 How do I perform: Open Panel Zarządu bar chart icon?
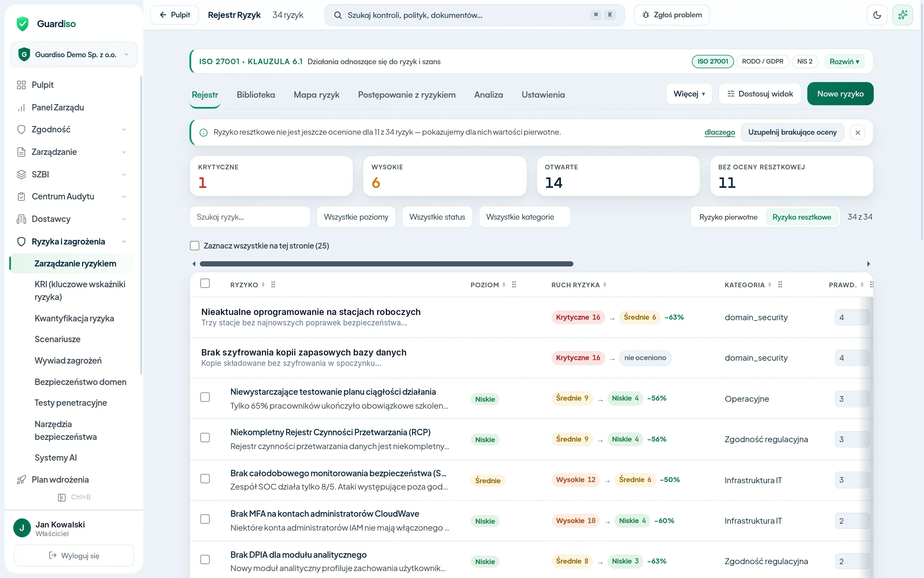click(21, 108)
